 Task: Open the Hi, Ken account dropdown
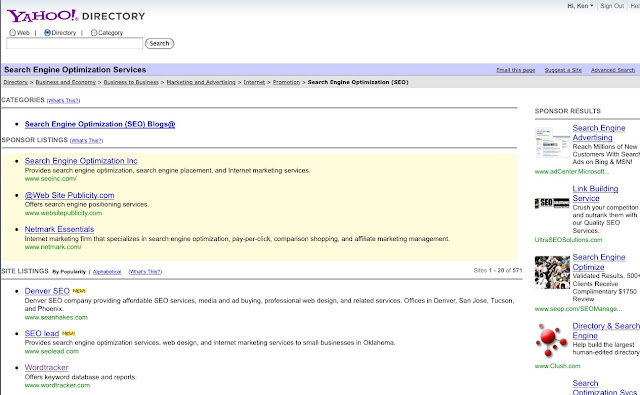pyautogui.click(x=580, y=6)
